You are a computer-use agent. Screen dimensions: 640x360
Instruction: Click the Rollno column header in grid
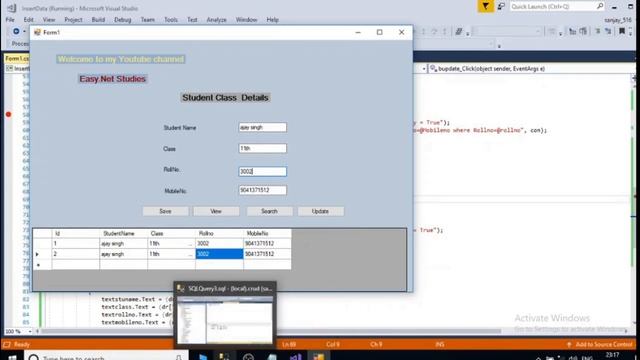(219, 233)
